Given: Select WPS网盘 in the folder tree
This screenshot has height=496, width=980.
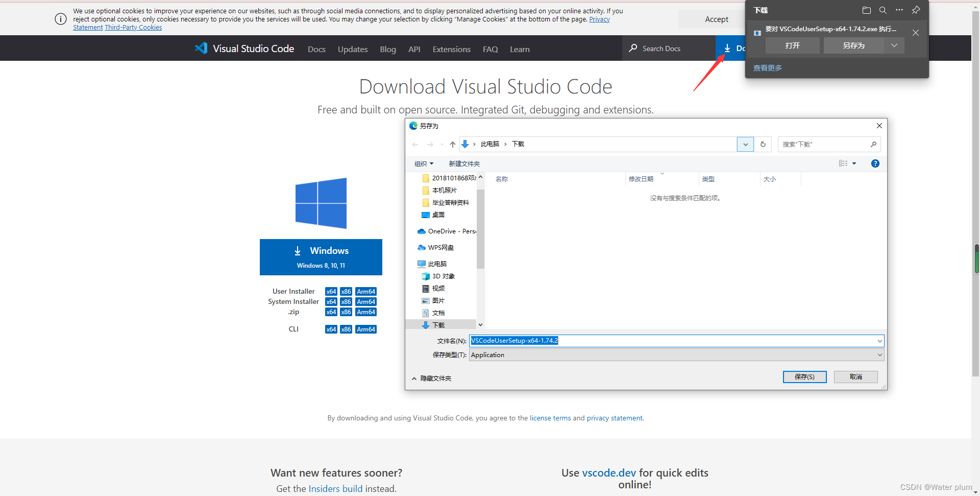Looking at the screenshot, I should [436, 248].
